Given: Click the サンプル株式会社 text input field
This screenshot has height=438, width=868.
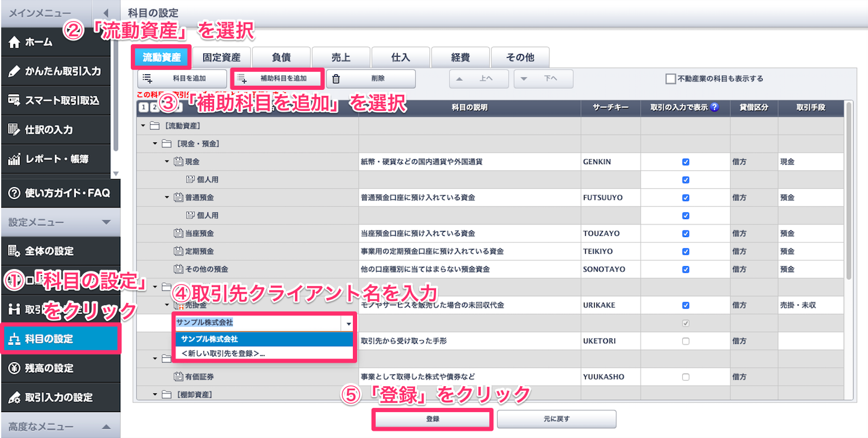Looking at the screenshot, I should click(x=259, y=324).
